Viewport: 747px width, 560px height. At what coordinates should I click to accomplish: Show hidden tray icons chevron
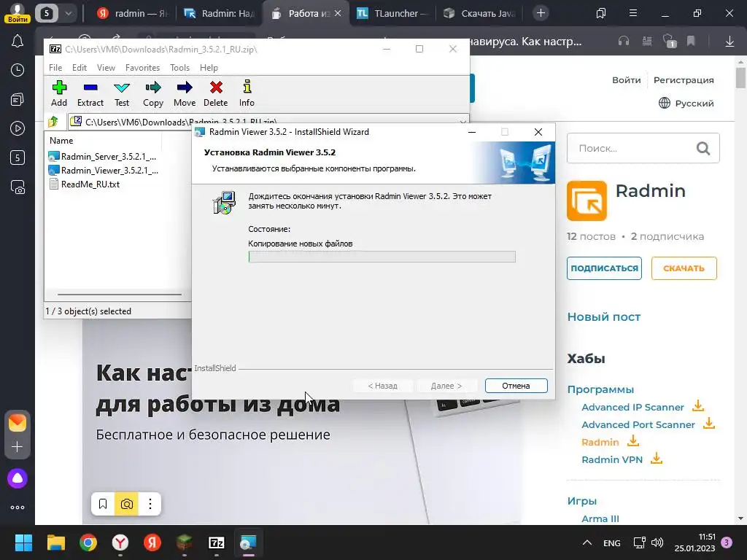tap(587, 542)
